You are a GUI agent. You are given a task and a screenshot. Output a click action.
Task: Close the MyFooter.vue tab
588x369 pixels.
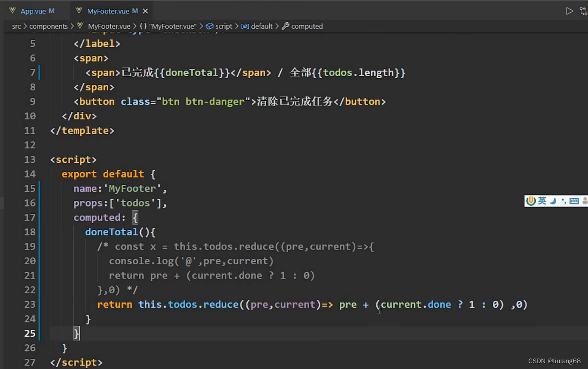[145, 11]
